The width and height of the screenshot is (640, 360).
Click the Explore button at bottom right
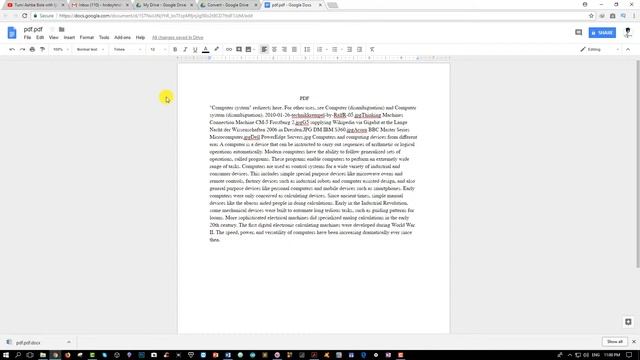(x=628, y=322)
